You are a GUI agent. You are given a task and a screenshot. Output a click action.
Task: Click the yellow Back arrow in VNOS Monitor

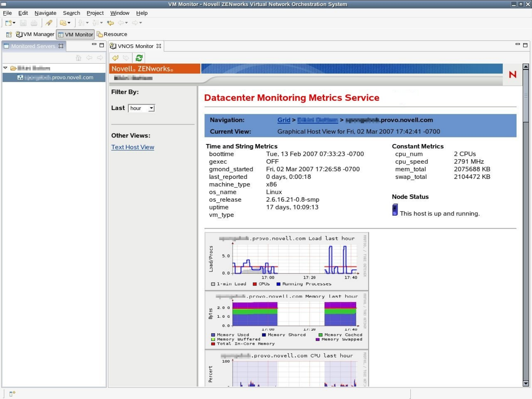(115, 58)
